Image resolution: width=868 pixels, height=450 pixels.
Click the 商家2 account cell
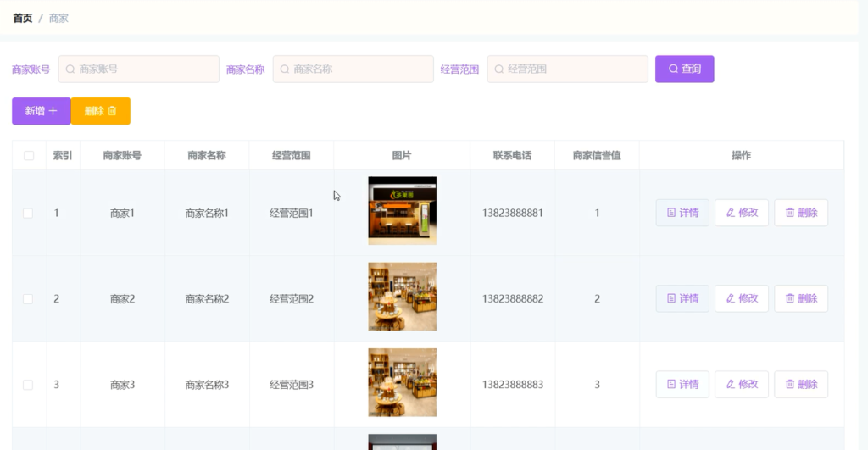(x=122, y=299)
